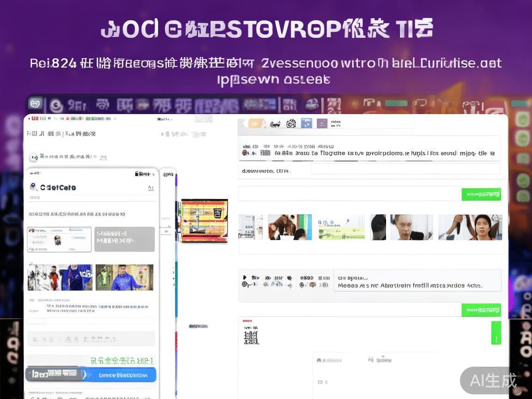The height and width of the screenshot is (399, 532).
Task: Click the green submit button on the right panel
Action: click(481, 194)
